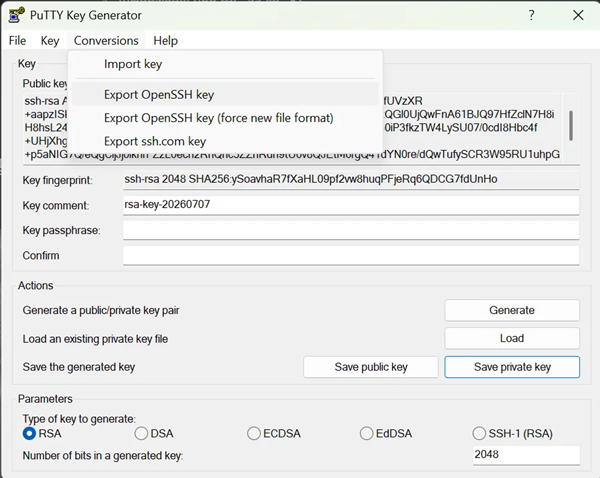Image resolution: width=600 pixels, height=478 pixels.
Task: Select the RSA key type radio button
Action: (29, 434)
